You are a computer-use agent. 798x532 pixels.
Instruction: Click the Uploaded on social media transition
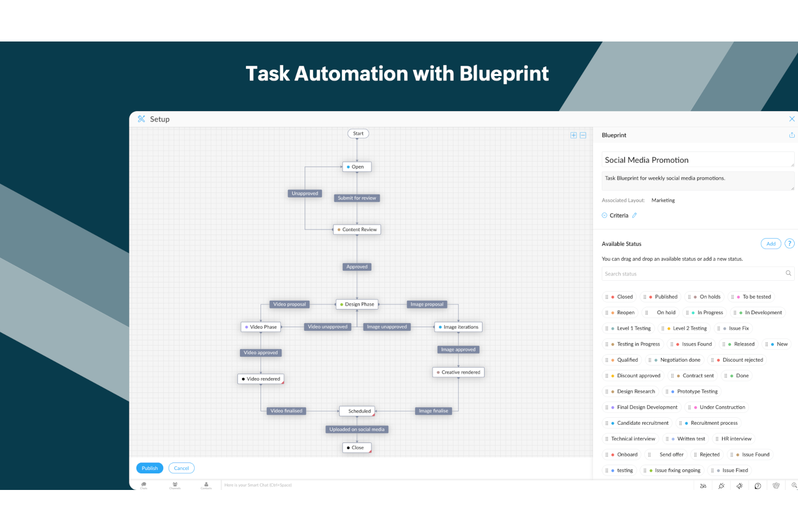click(357, 430)
